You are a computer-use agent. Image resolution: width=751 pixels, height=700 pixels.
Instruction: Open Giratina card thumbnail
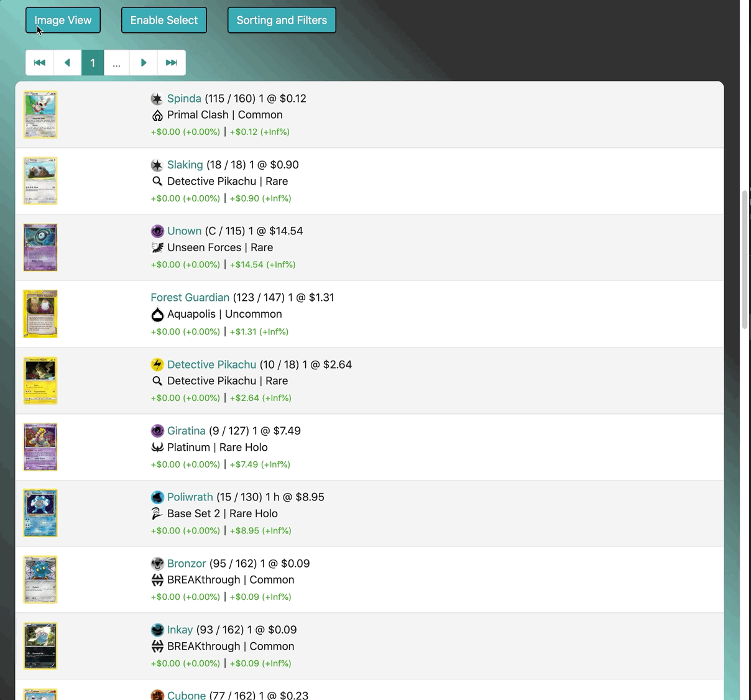pyautogui.click(x=40, y=447)
